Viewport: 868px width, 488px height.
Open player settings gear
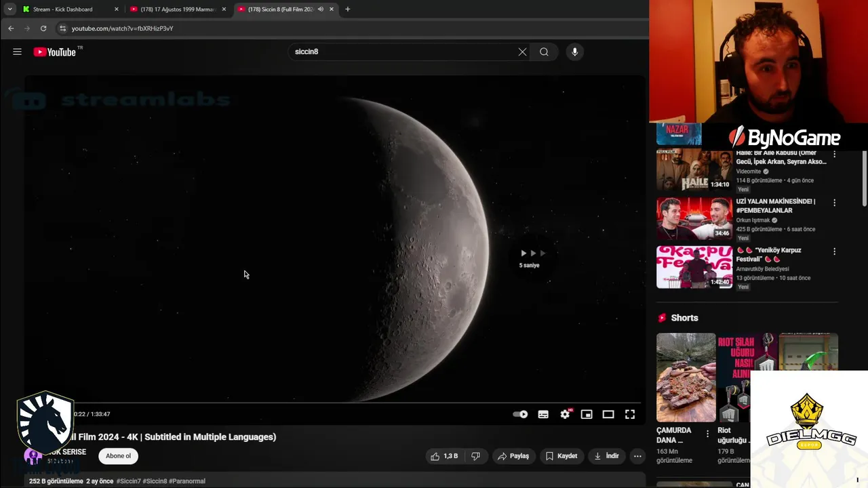[x=565, y=414]
